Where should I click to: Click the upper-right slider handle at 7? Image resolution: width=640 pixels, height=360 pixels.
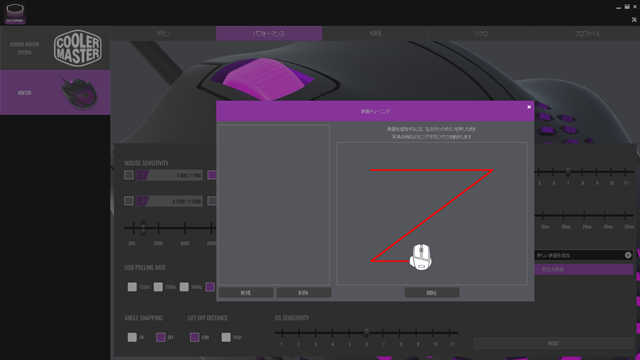pyautogui.click(x=568, y=171)
